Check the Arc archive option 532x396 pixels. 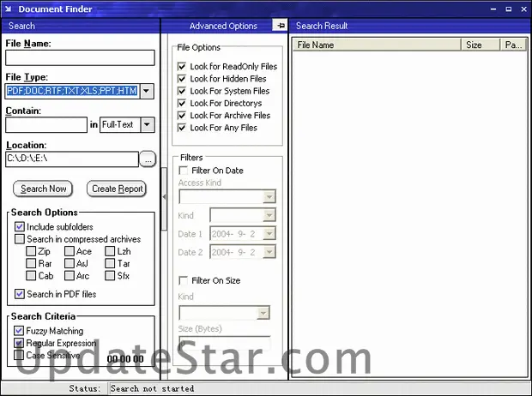click(70, 276)
